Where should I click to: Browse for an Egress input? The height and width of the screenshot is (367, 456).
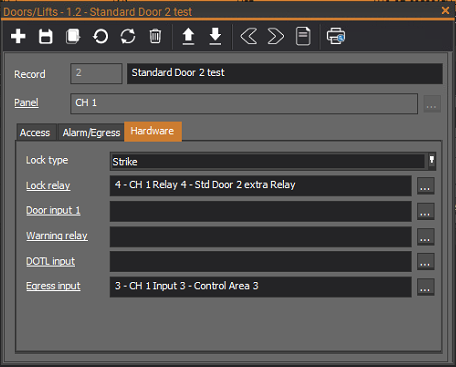(426, 287)
